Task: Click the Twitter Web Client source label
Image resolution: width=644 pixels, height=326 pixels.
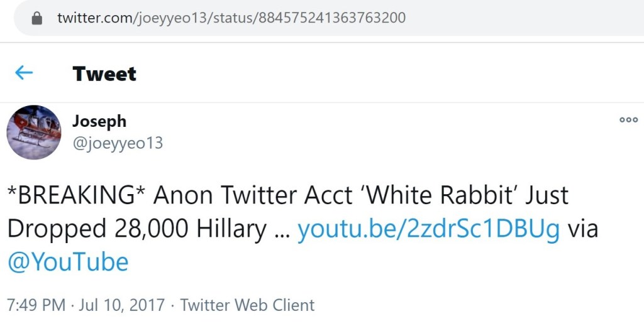Action: click(247, 305)
